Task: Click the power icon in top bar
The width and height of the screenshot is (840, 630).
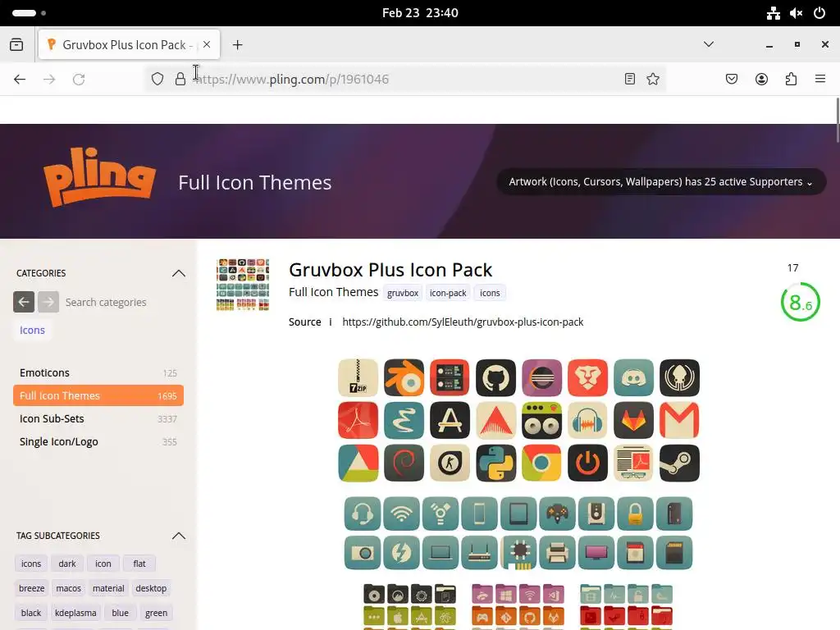Action: point(819,13)
